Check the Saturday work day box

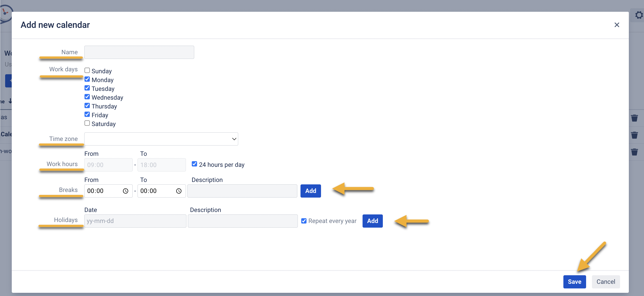[x=87, y=123]
